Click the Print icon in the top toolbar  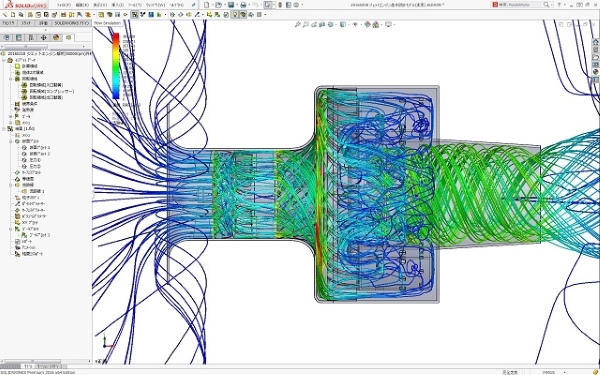click(243, 5)
